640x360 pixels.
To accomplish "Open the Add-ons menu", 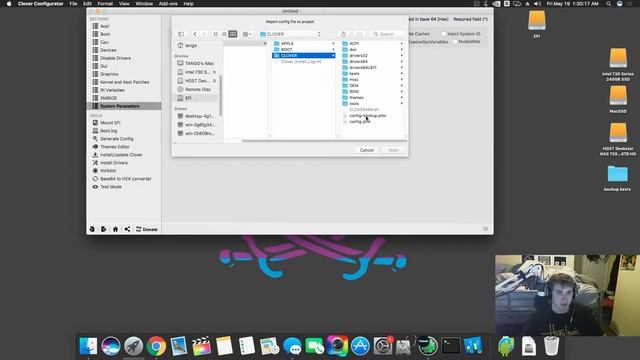I will coord(168,4).
